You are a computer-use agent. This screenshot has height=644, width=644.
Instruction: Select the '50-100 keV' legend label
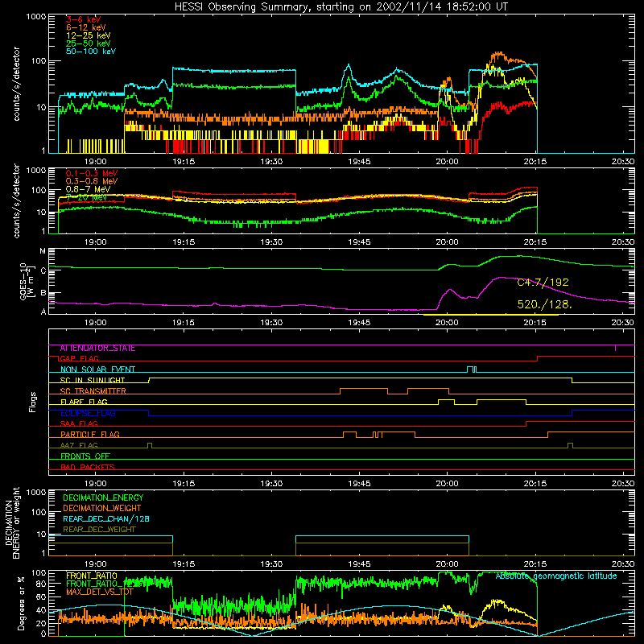91,52
